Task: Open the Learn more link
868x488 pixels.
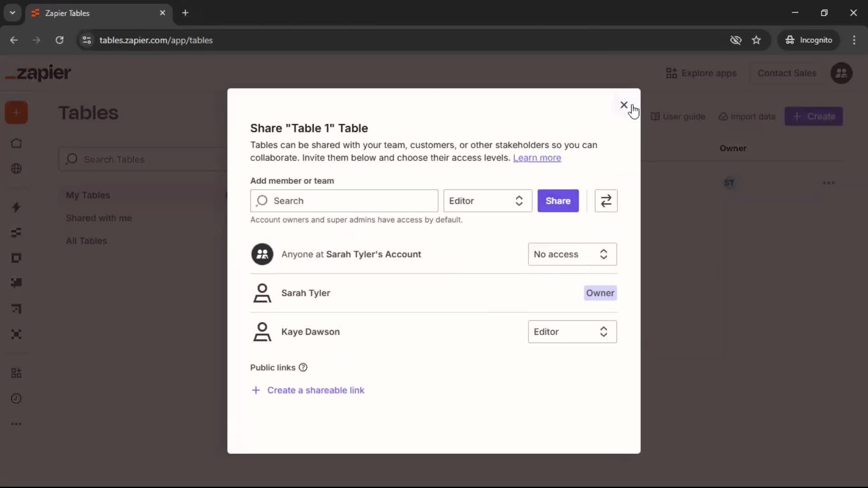Action: (537, 158)
